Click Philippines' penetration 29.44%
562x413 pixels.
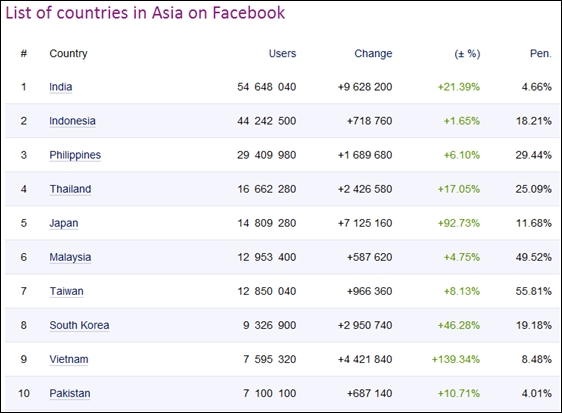(x=534, y=155)
